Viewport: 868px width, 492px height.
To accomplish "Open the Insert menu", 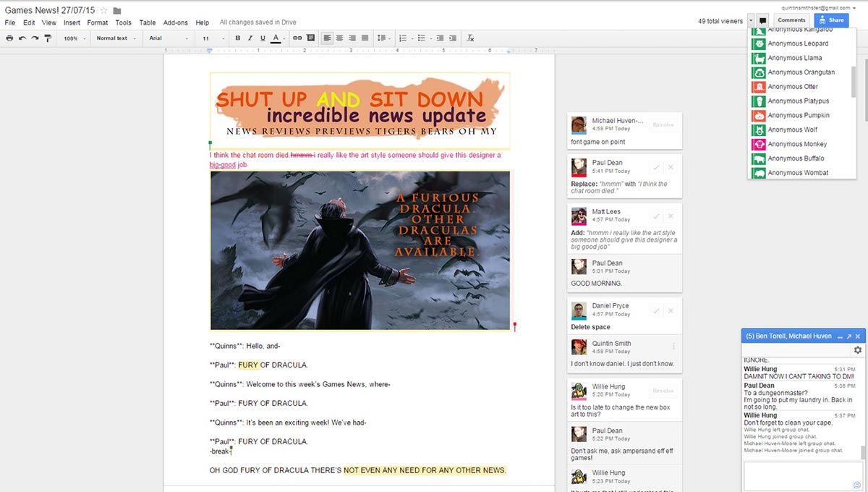I will coord(72,23).
